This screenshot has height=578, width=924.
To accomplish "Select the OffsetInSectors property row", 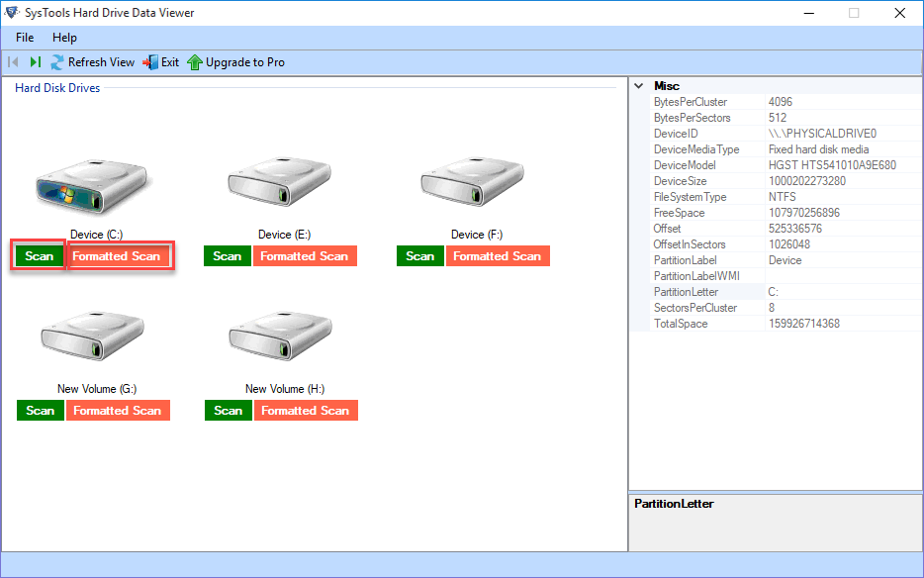I will pyautogui.click(x=785, y=244).
